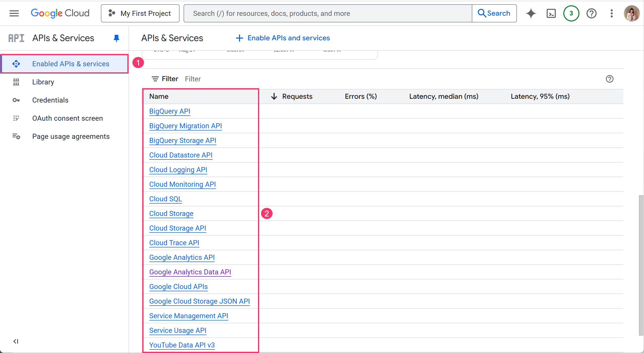Open the BigQuery API link

170,111
